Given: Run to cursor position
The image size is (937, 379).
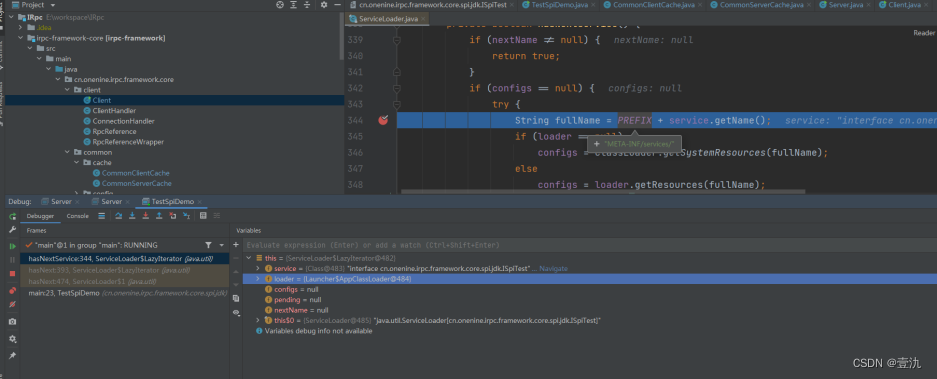Looking at the screenshot, I should [x=186, y=216].
